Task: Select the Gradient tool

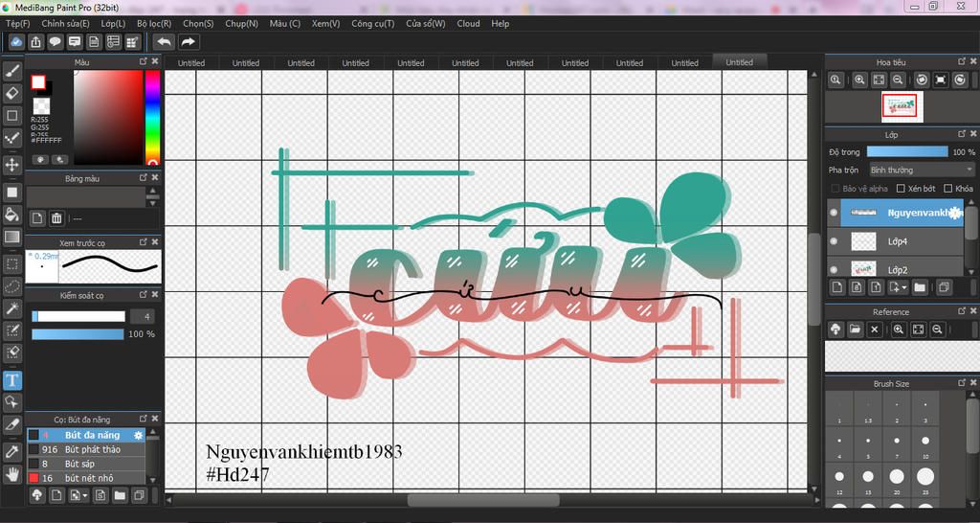Action: [11, 238]
